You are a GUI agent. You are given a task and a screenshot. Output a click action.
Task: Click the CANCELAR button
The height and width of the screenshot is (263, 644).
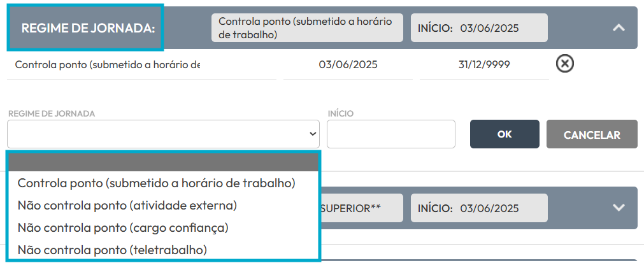pyautogui.click(x=592, y=134)
